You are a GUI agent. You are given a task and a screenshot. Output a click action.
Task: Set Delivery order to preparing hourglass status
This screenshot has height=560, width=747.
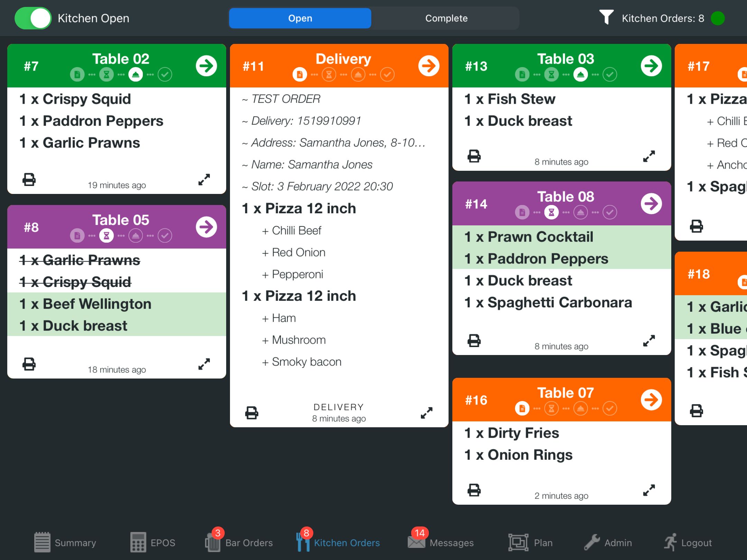(x=329, y=74)
